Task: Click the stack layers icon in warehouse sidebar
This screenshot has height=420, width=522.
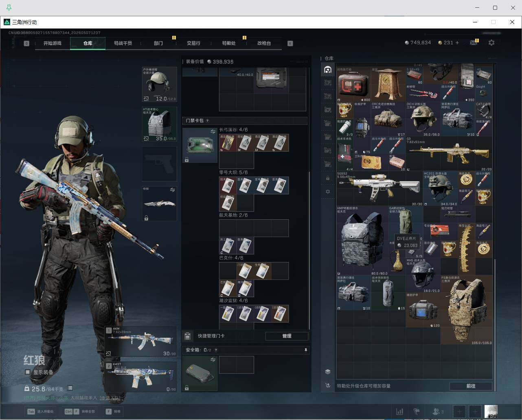Action: click(x=328, y=372)
